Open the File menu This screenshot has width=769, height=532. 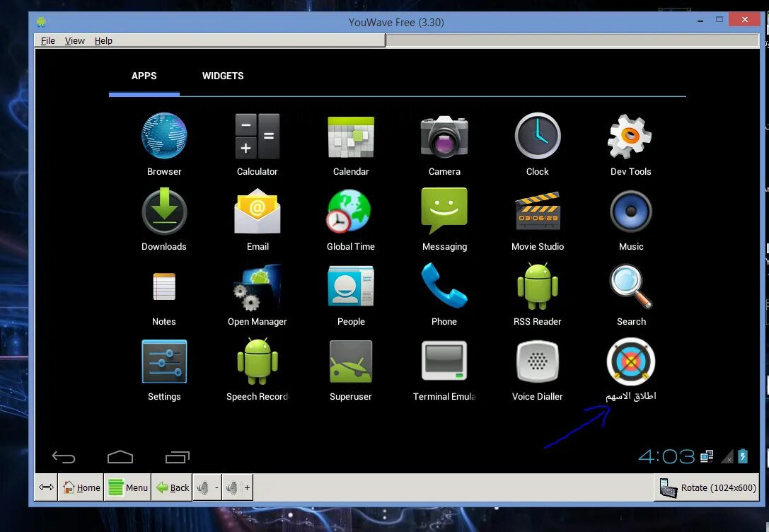(47, 41)
